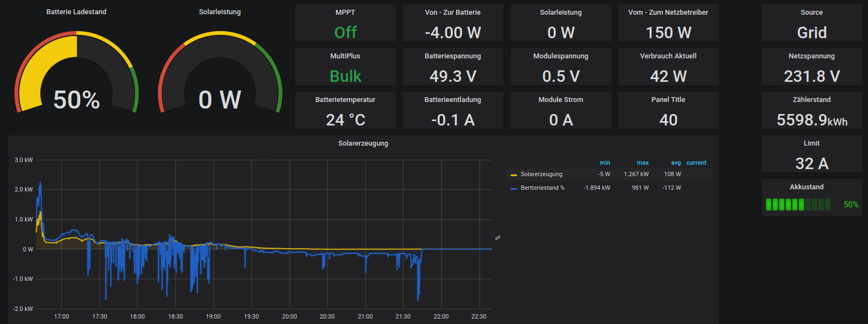Viewport: 868px width, 324px height.
Task: Click the 231.8 V Netzspannung value
Action: 811,76
